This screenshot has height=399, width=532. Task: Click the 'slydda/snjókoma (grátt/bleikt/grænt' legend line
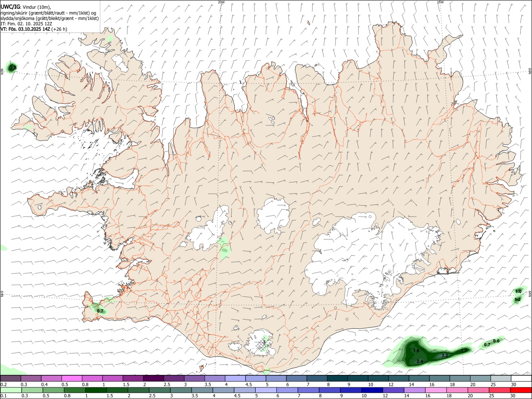[49, 18]
